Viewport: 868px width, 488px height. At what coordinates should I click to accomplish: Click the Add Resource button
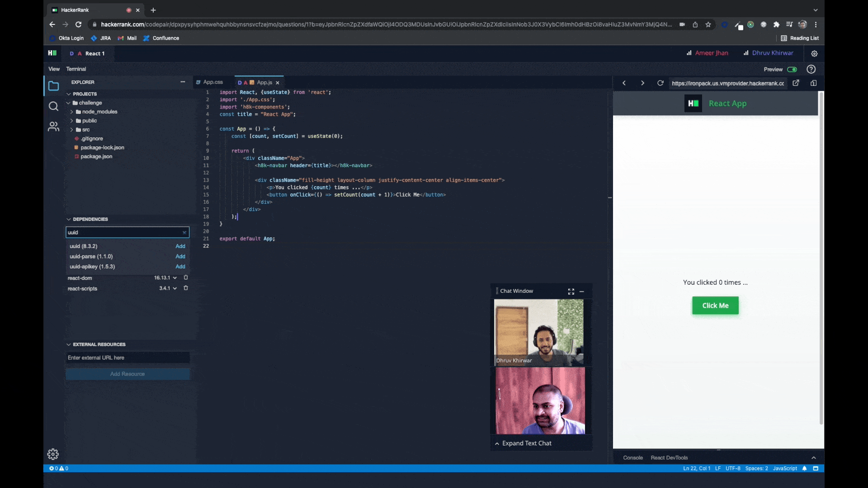127,374
